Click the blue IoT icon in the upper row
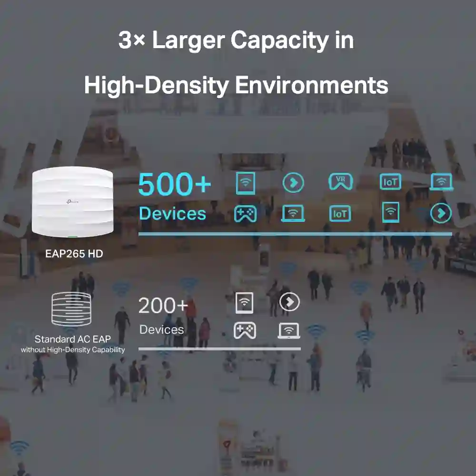The image size is (476, 476). pos(390,182)
